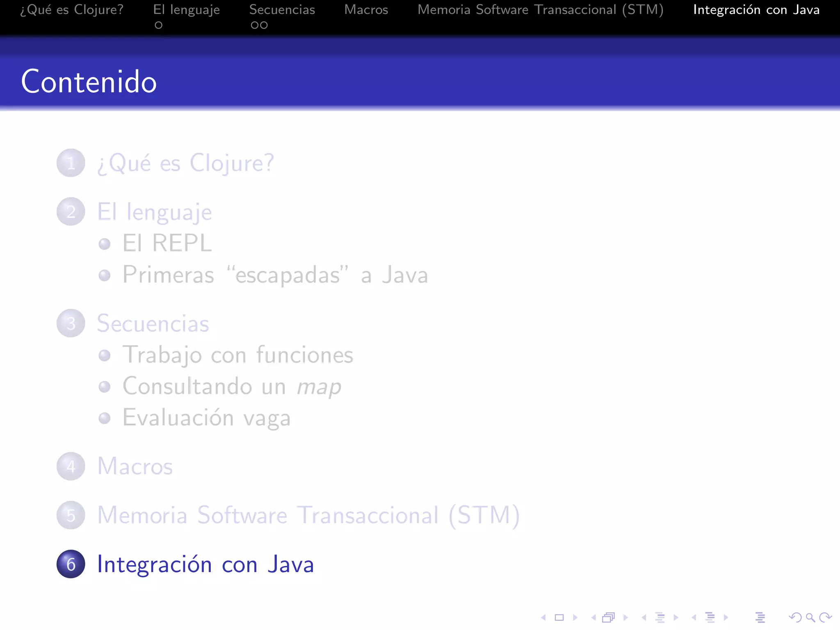Jump to 'Secuencias' outline entry
The height and width of the screenshot is (630, 840).
[153, 323]
